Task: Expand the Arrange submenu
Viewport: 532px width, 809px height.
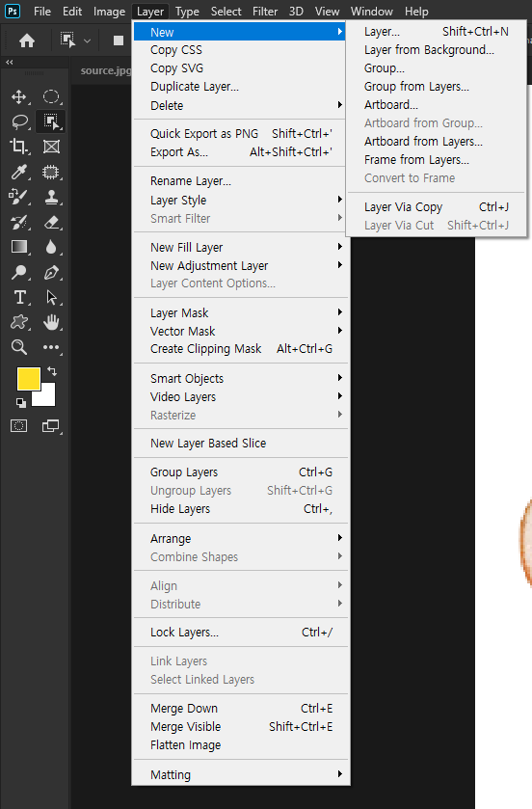Action: pyautogui.click(x=240, y=538)
